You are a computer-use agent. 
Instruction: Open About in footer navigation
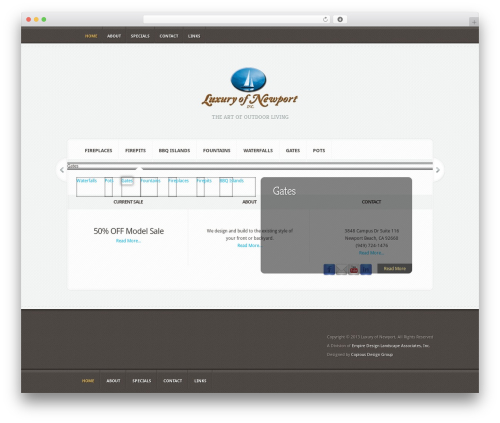pyautogui.click(x=113, y=381)
